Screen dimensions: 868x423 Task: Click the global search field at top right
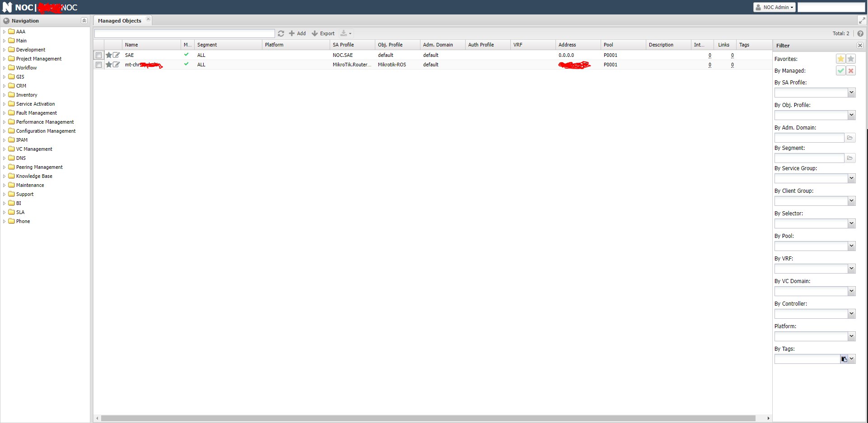(x=831, y=7)
